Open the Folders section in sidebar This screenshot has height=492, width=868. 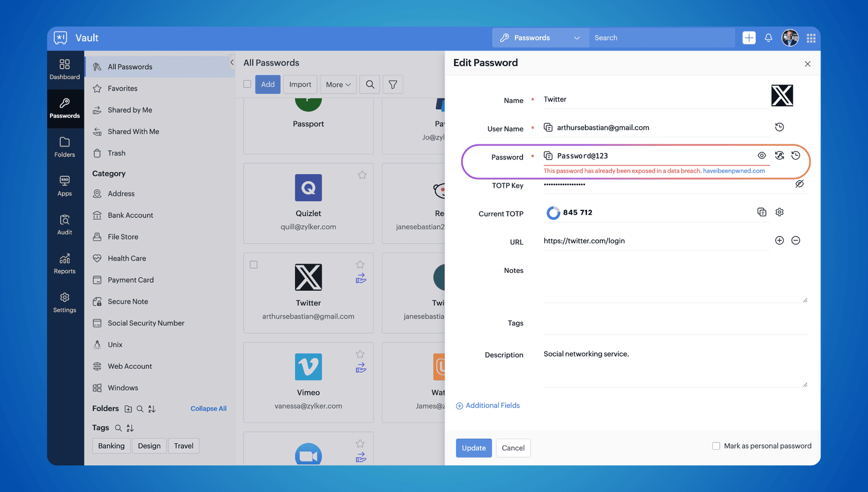click(65, 147)
